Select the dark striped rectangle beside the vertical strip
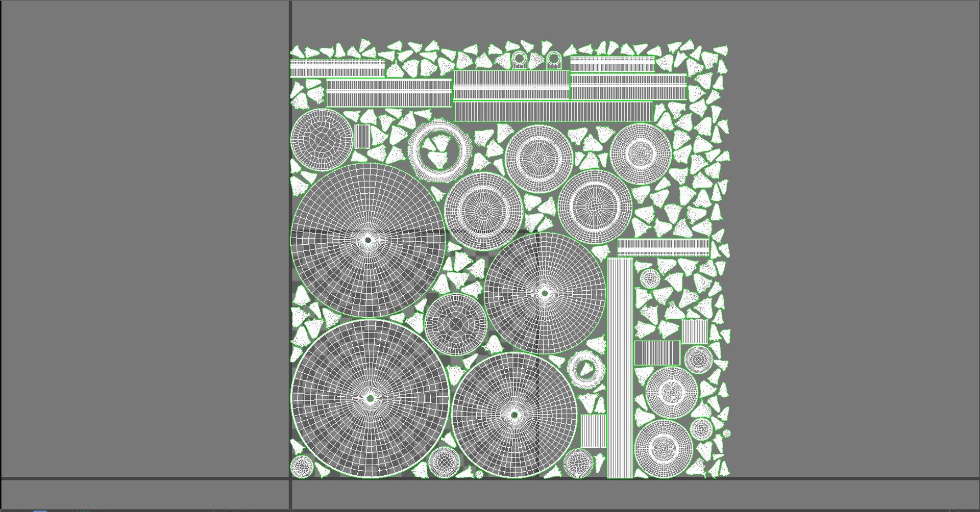The height and width of the screenshot is (512, 980). pyautogui.click(x=657, y=352)
